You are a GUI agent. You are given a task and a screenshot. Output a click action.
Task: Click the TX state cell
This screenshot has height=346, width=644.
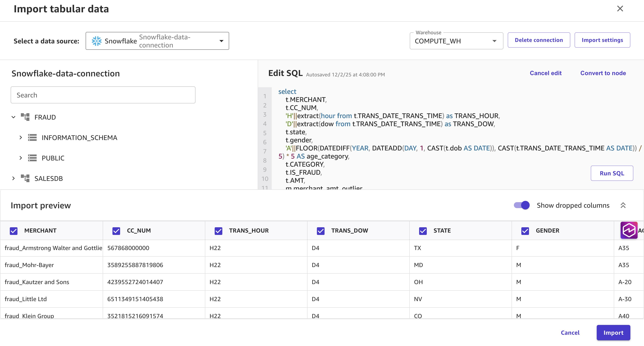(460, 248)
